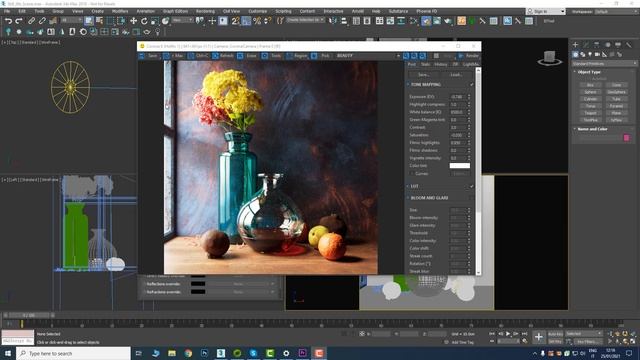
Task: Toggle the TONE MAPPING enable checkmark
Action: pos(472,84)
